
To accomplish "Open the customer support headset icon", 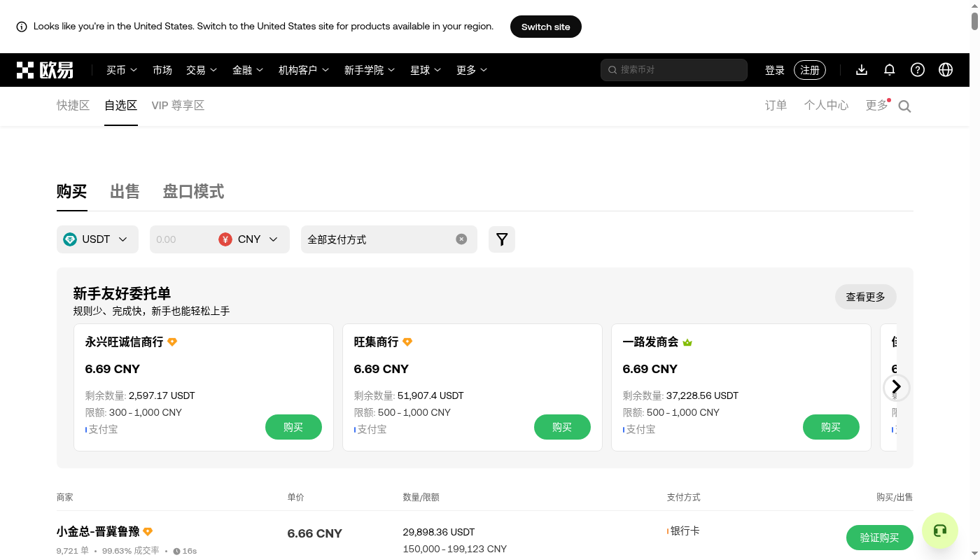I will coord(939,531).
